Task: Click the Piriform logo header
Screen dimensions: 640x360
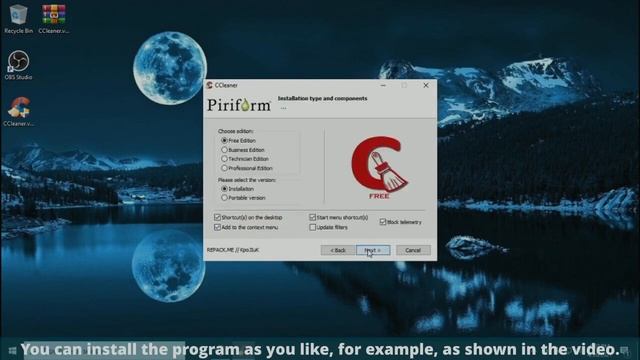Action: [x=239, y=105]
